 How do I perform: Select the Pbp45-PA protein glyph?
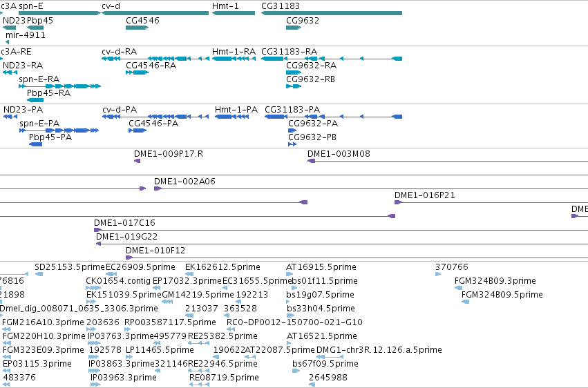pyautogui.click(x=36, y=144)
